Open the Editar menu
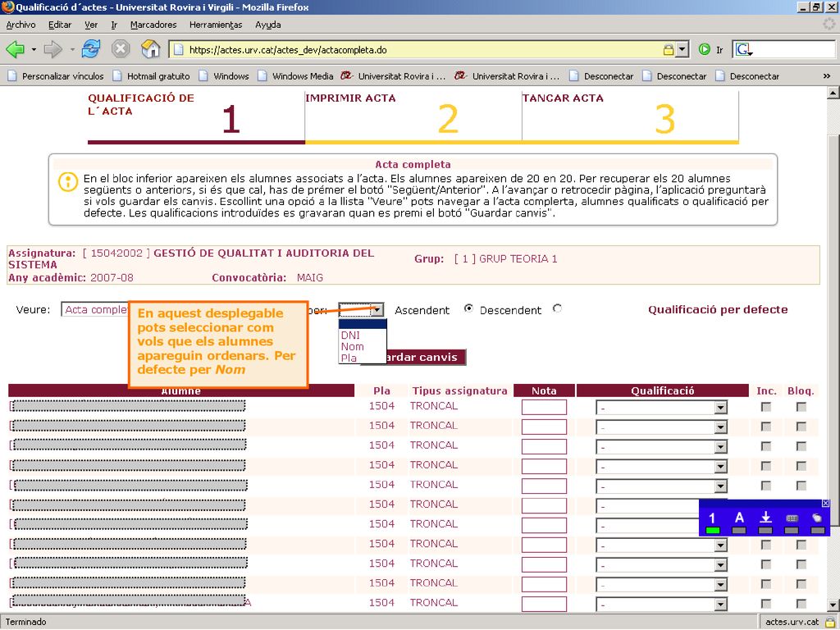Image resolution: width=840 pixels, height=630 pixels. tap(60, 25)
